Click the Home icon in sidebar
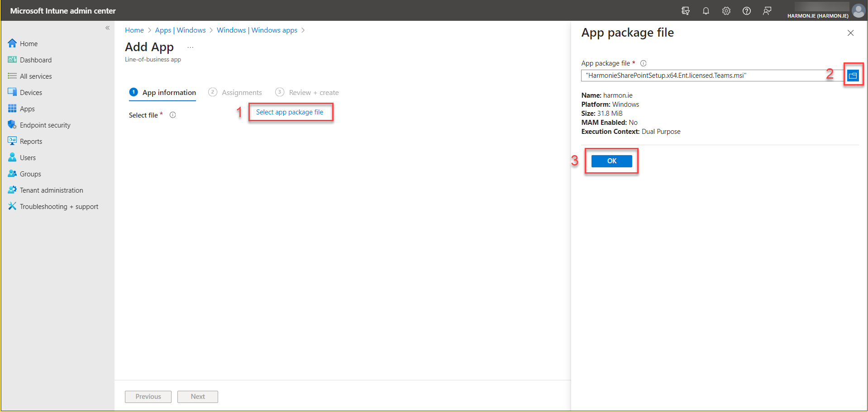The width and height of the screenshot is (868, 412). click(x=12, y=43)
